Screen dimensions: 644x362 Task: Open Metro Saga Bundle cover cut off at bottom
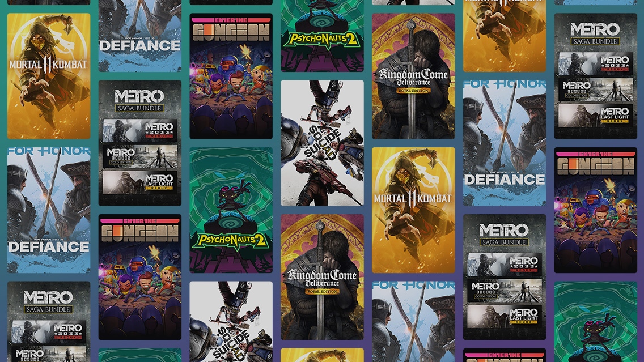coord(48,322)
